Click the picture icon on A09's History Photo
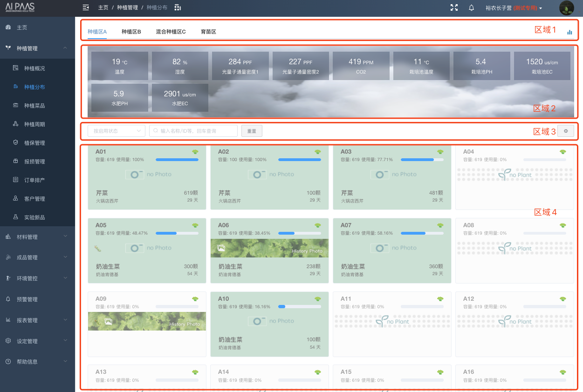This screenshot has height=392, width=583. pyautogui.click(x=108, y=321)
